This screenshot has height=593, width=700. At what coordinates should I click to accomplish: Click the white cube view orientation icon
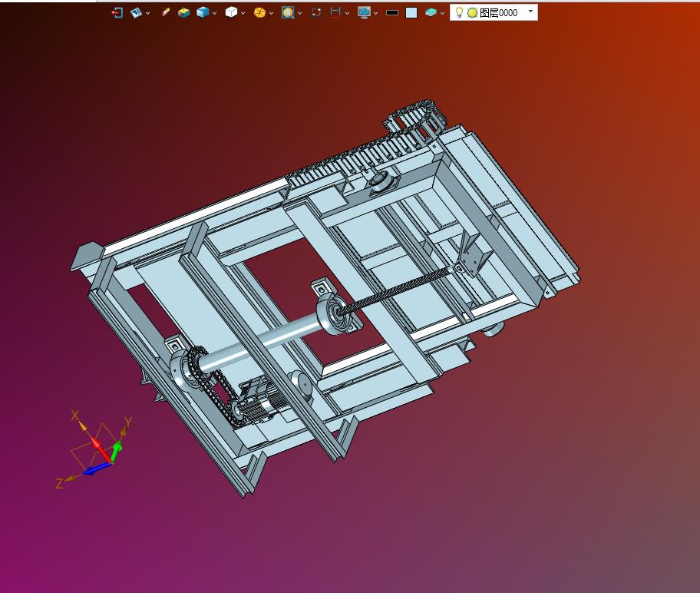pos(231,12)
